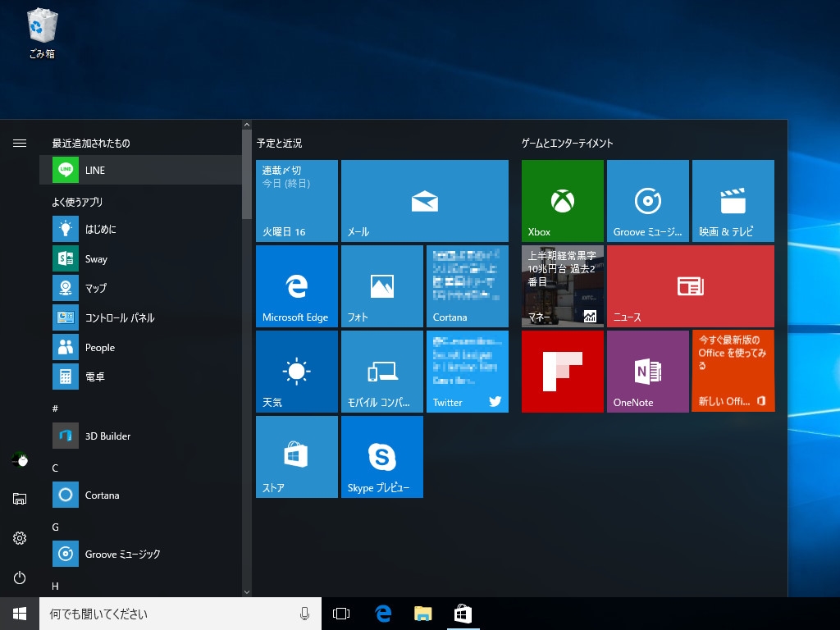Open Task View on the taskbar

click(341, 614)
